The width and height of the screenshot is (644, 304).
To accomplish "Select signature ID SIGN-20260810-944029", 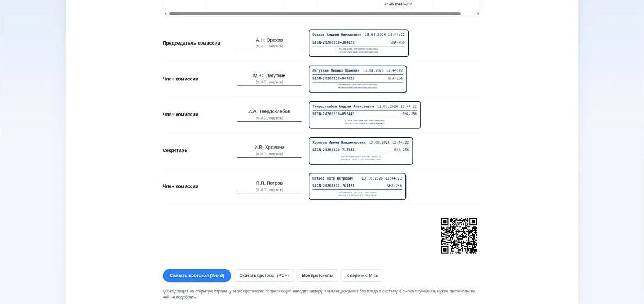I will (333, 78).
